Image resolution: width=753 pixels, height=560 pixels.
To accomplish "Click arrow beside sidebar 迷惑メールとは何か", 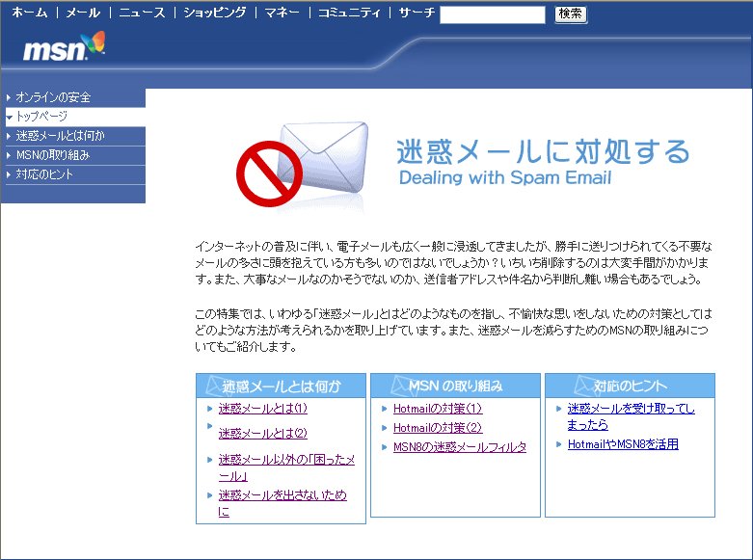I will tap(9, 137).
